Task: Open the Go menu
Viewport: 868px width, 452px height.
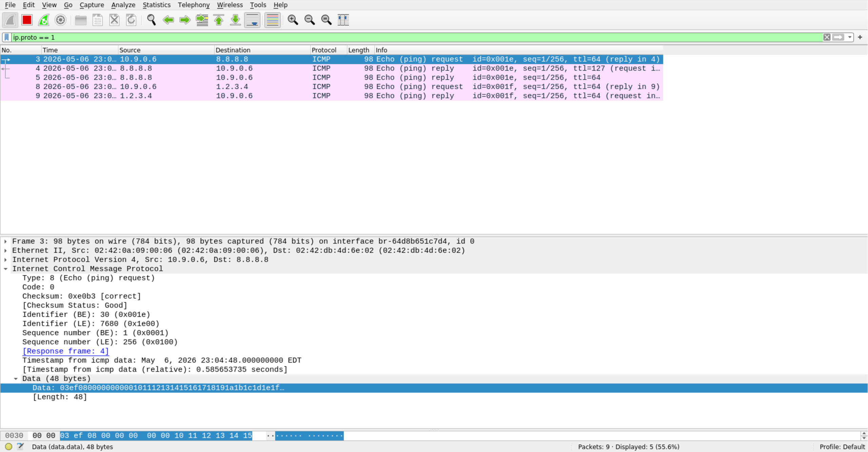Action: [x=68, y=5]
